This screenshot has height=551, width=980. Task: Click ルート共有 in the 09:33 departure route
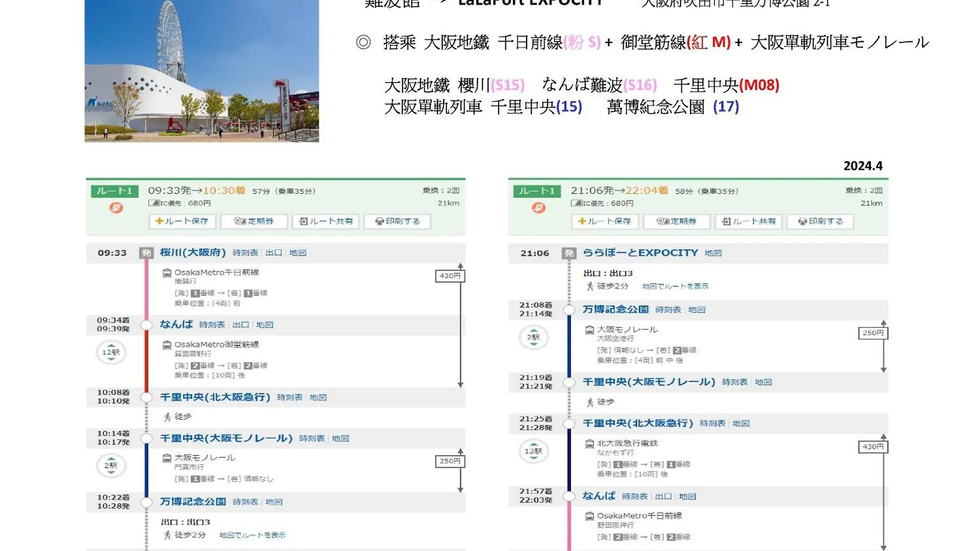pyautogui.click(x=326, y=221)
